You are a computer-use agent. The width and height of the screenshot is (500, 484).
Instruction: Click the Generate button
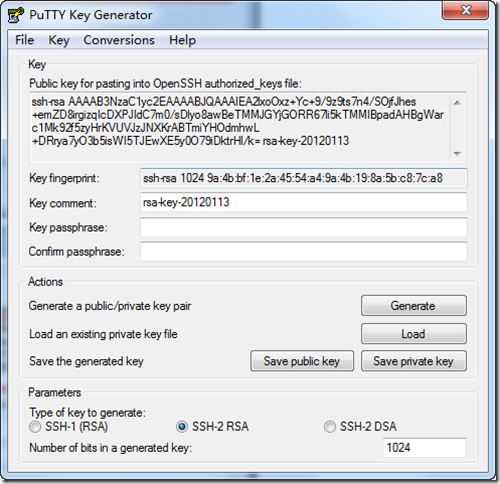coord(414,305)
